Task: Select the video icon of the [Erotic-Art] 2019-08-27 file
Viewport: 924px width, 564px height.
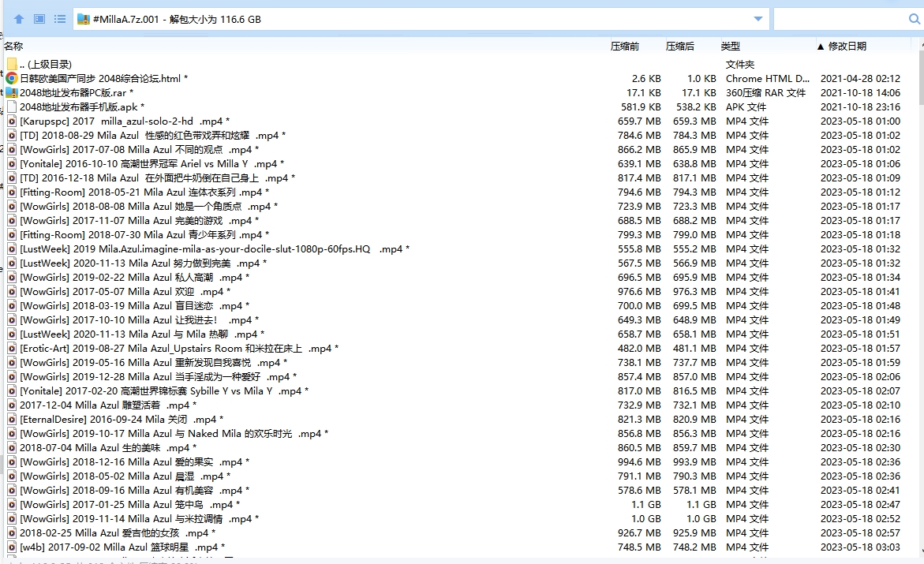Action: [x=12, y=349]
